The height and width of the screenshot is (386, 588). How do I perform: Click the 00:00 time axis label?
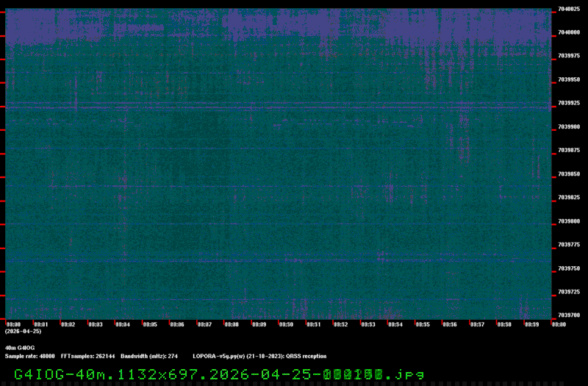[x=13, y=324]
